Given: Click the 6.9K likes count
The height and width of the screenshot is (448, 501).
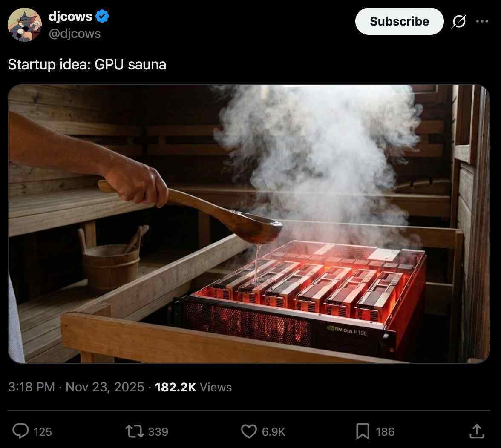Looking at the screenshot, I should 273,432.
